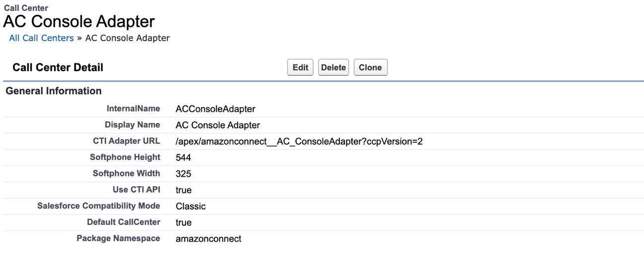
Task: Click the Softphone Width value 325
Action: [x=184, y=174]
